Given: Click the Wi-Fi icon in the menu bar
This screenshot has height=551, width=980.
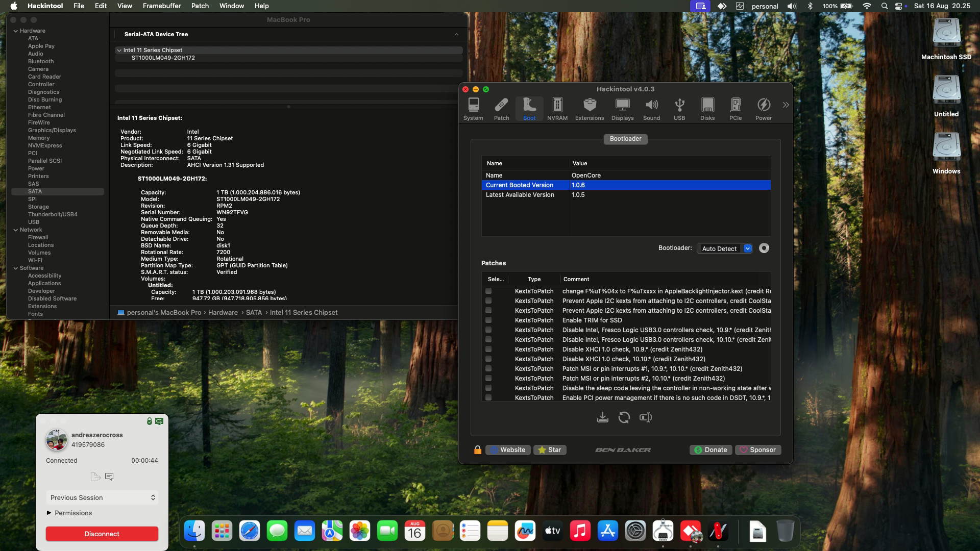Looking at the screenshot, I should 867,6.
